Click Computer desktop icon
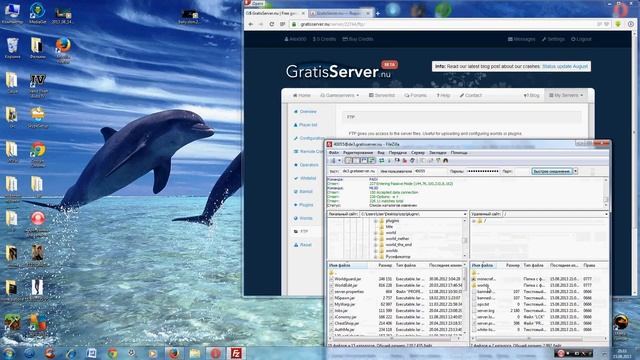The image size is (640, 360). point(12,13)
